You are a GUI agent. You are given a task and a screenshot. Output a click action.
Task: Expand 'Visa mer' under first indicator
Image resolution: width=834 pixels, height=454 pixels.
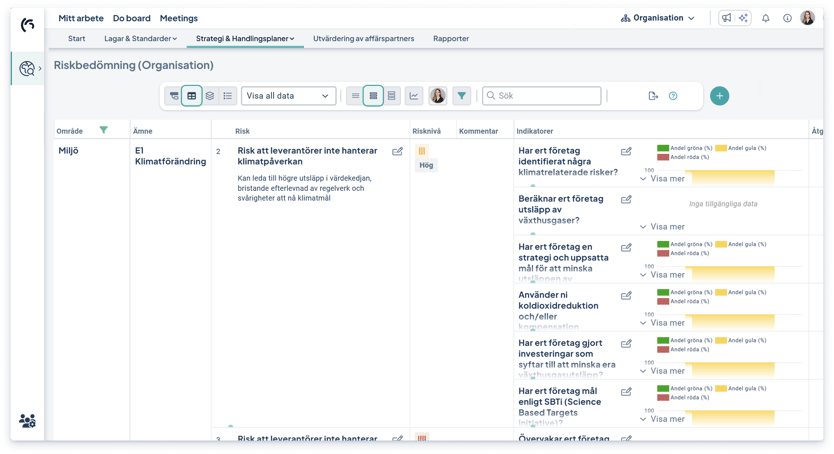point(662,179)
